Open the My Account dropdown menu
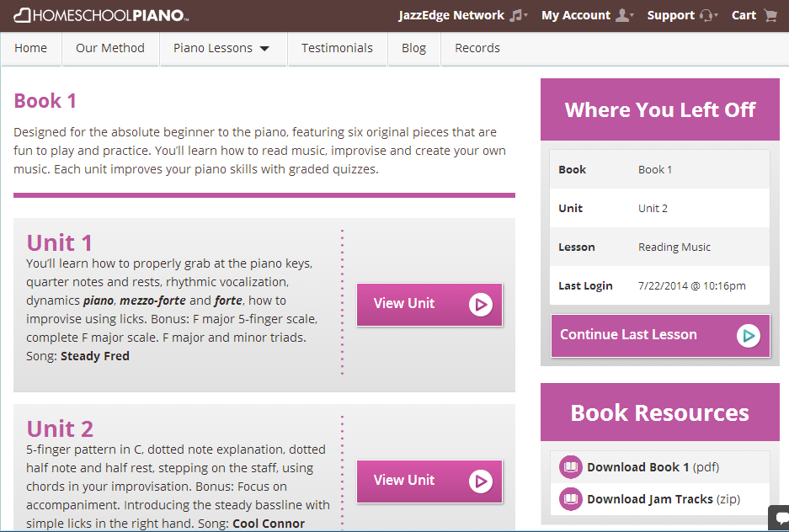The image size is (789, 532). click(587, 15)
